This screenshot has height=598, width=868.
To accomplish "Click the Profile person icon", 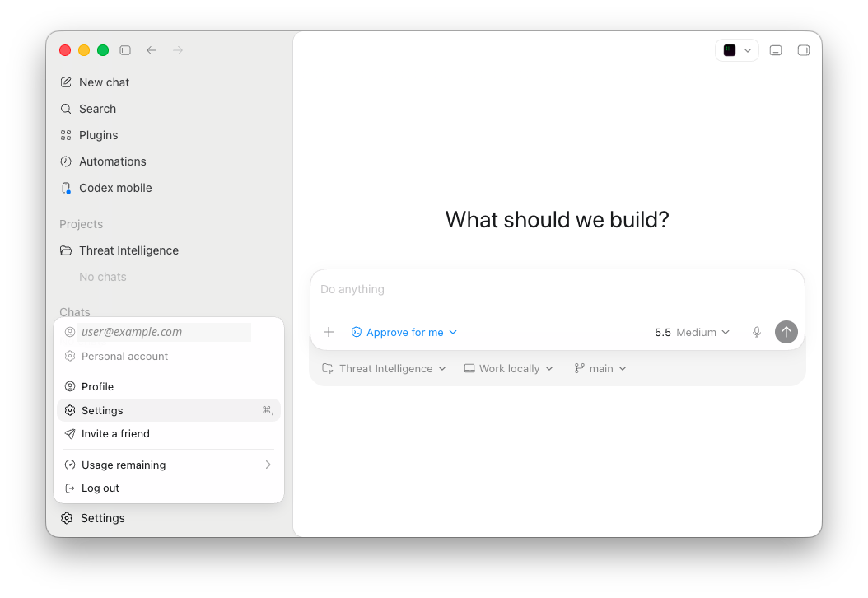I will tap(70, 386).
